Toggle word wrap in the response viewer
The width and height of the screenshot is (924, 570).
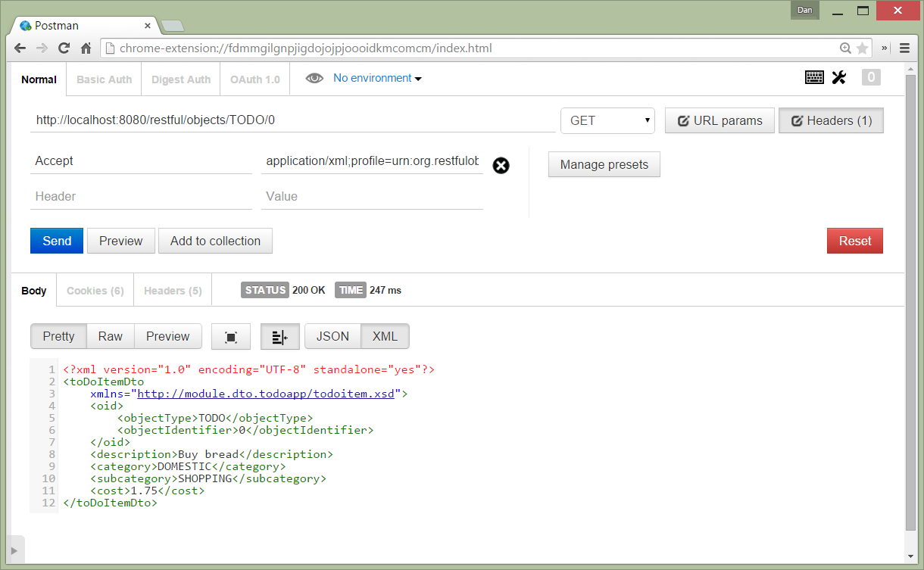(x=279, y=336)
